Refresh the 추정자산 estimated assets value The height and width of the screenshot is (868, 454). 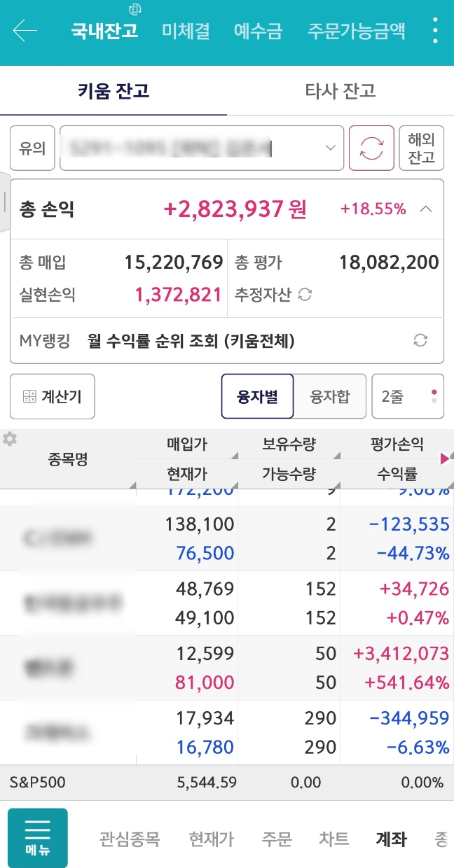tap(305, 295)
